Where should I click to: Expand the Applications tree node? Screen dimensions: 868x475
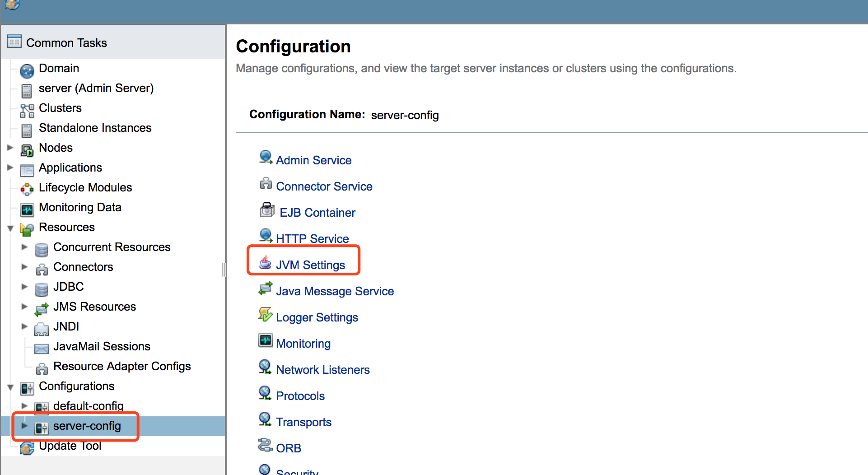click(x=10, y=168)
